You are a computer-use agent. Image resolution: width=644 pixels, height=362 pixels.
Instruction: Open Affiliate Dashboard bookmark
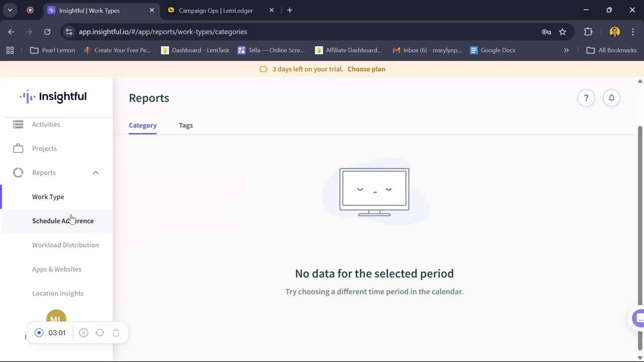tap(348, 50)
